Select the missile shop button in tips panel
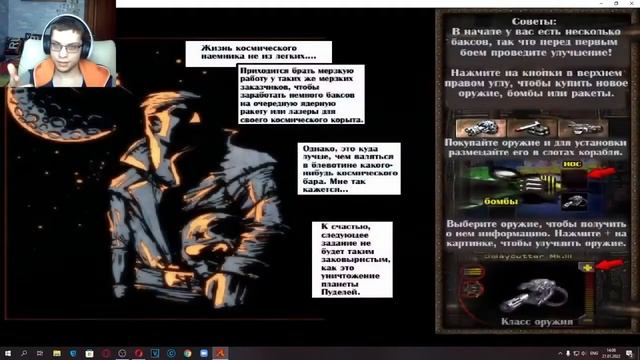This screenshot has width=640, height=360. [532, 128]
